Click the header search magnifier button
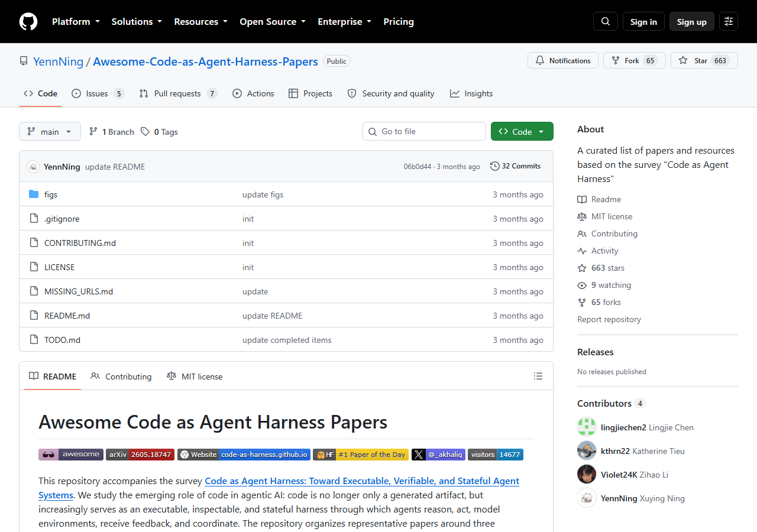Image resolution: width=757 pixels, height=532 pixels. click(606, 21)
